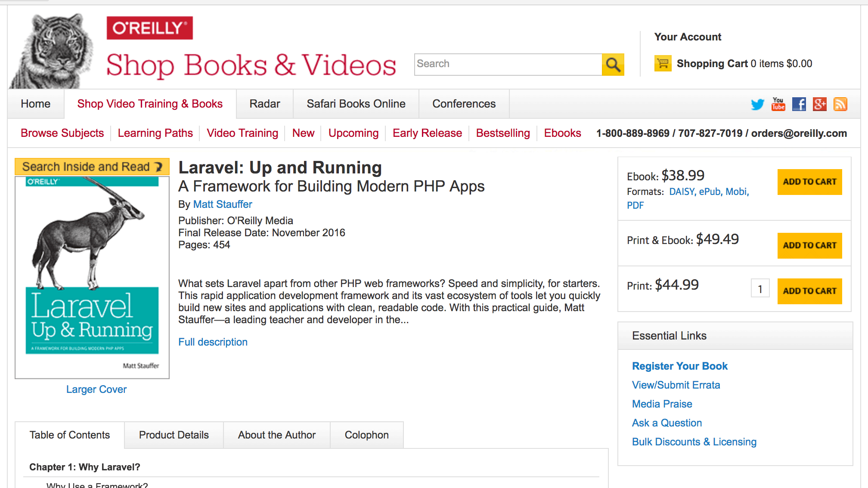The width and height of the screenshot is (868, 488).
Task: Open the YouTube channel icon
Action: [778, 104]
